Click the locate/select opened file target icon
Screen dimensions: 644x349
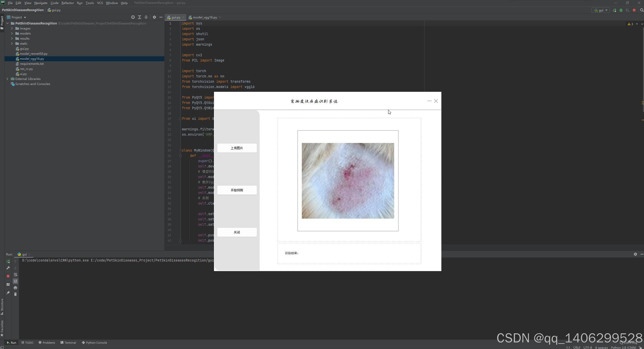click(133, 17)
